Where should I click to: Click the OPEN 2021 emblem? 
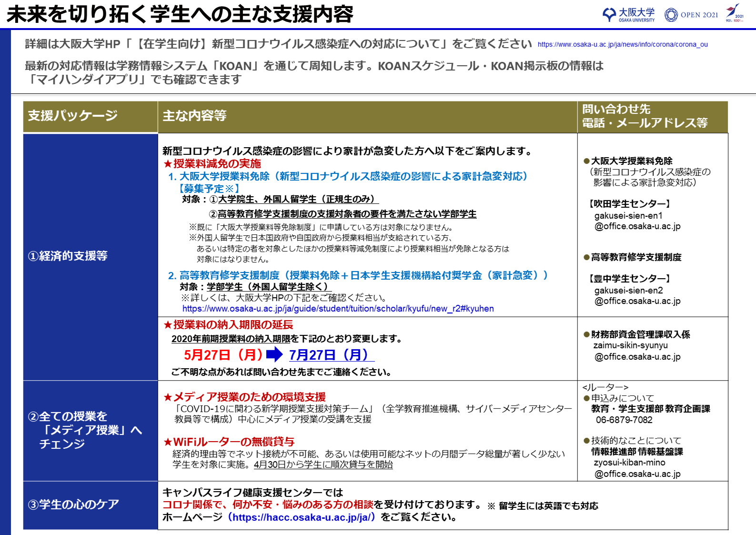pyautogui.click(x=691, y=15)
